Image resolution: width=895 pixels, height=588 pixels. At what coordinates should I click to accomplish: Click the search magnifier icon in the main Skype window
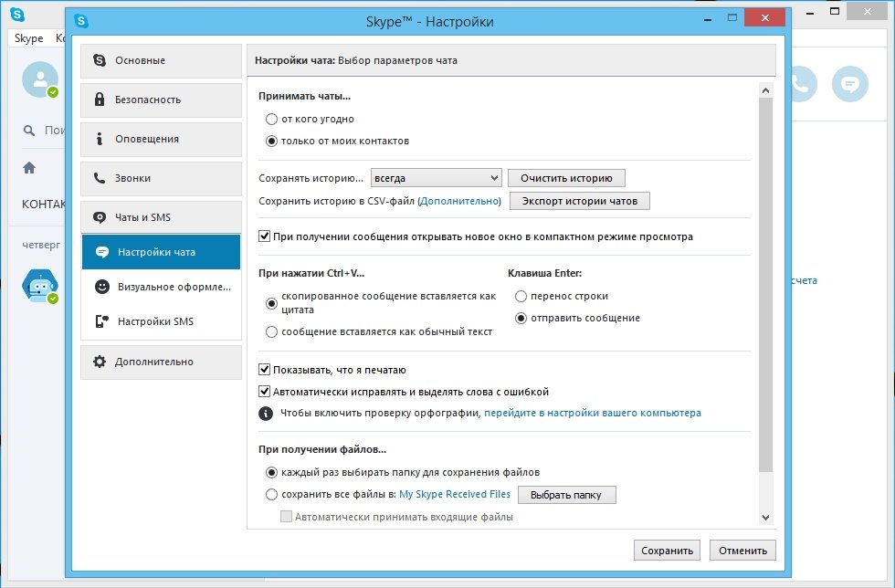click(29, 131)
